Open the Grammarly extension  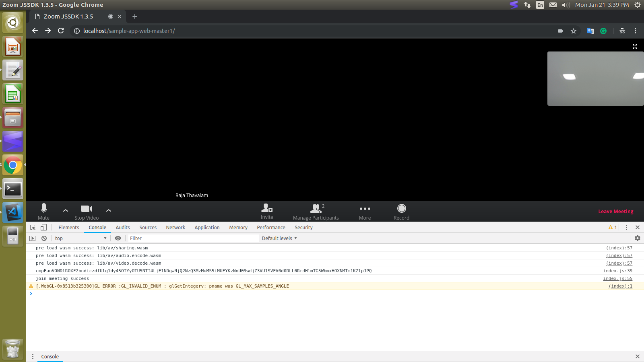603,31
